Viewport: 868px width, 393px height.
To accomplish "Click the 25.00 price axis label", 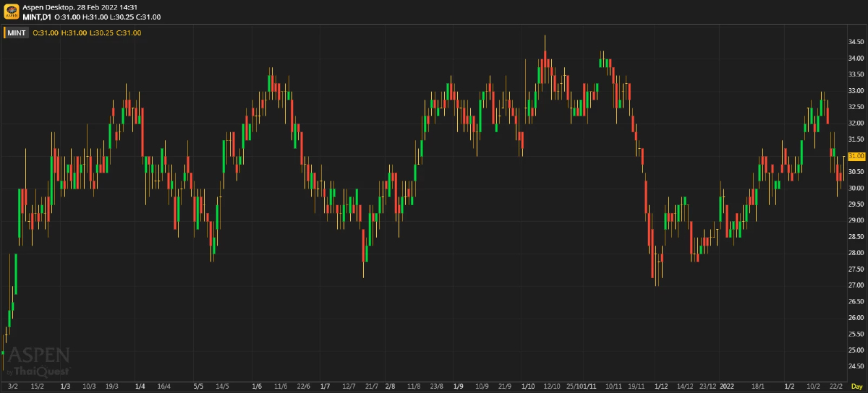I will tap(856, 350).
